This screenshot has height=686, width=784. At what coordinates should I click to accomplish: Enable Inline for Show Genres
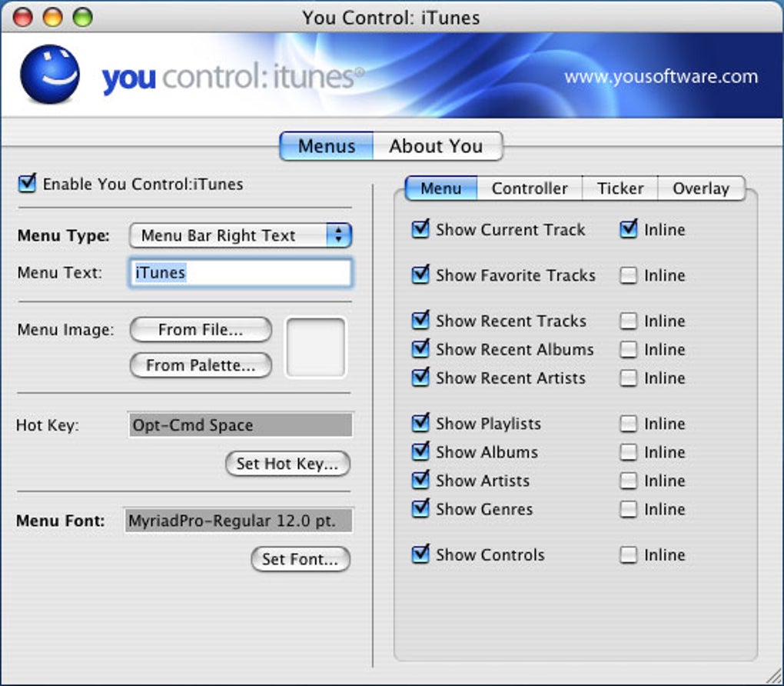tap(629, 509)
